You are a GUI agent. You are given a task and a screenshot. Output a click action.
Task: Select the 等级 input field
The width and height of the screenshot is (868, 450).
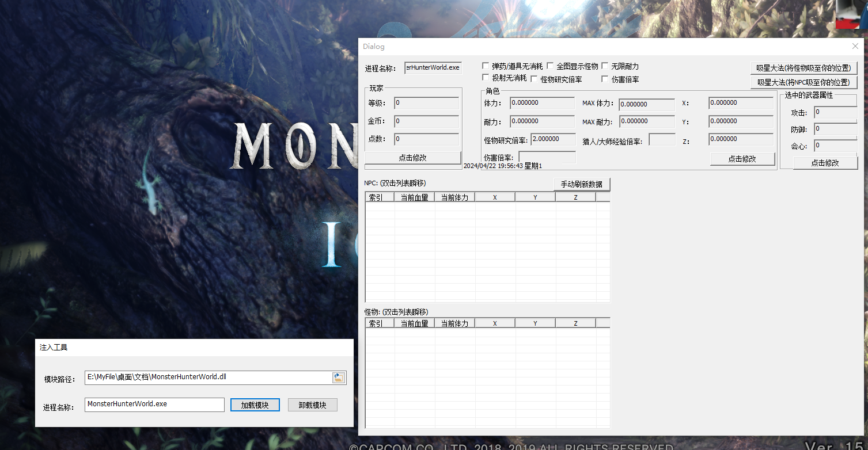point(427,103)
